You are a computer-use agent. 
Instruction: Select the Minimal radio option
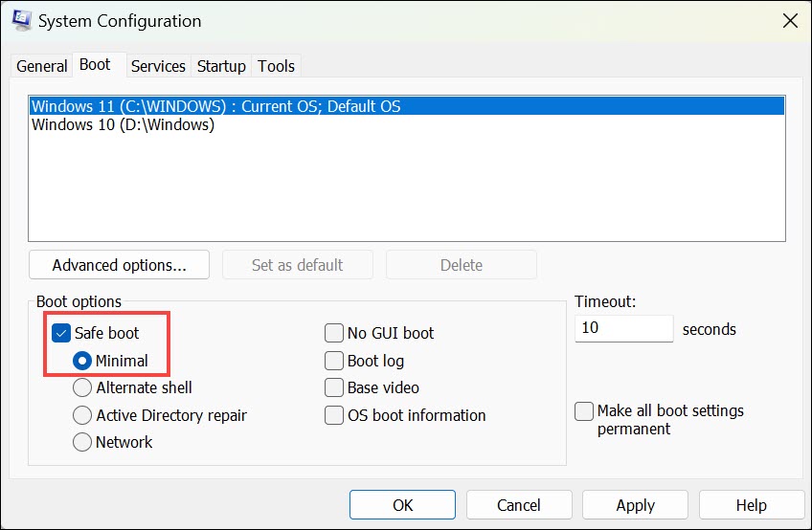(82, 361)
